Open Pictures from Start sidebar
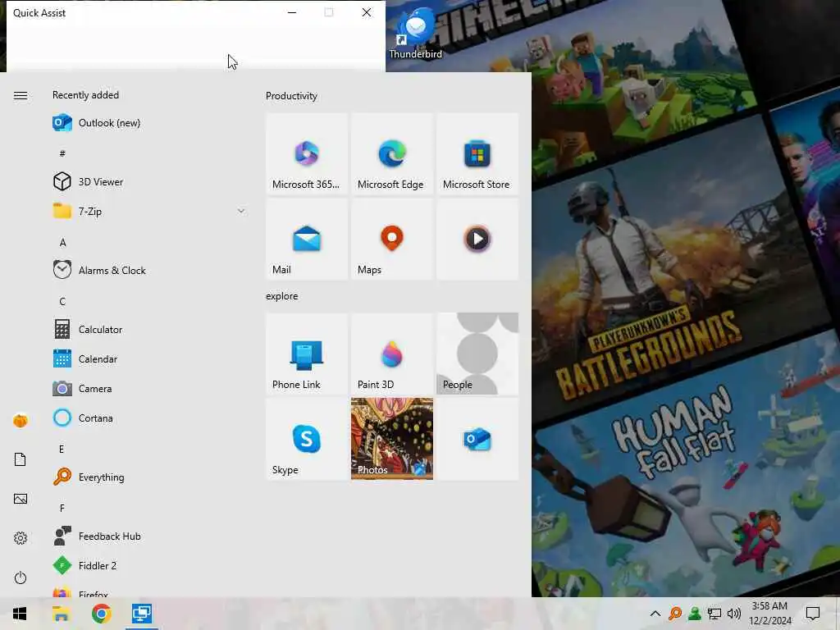The image size is (840, 630). coord(21,499)
